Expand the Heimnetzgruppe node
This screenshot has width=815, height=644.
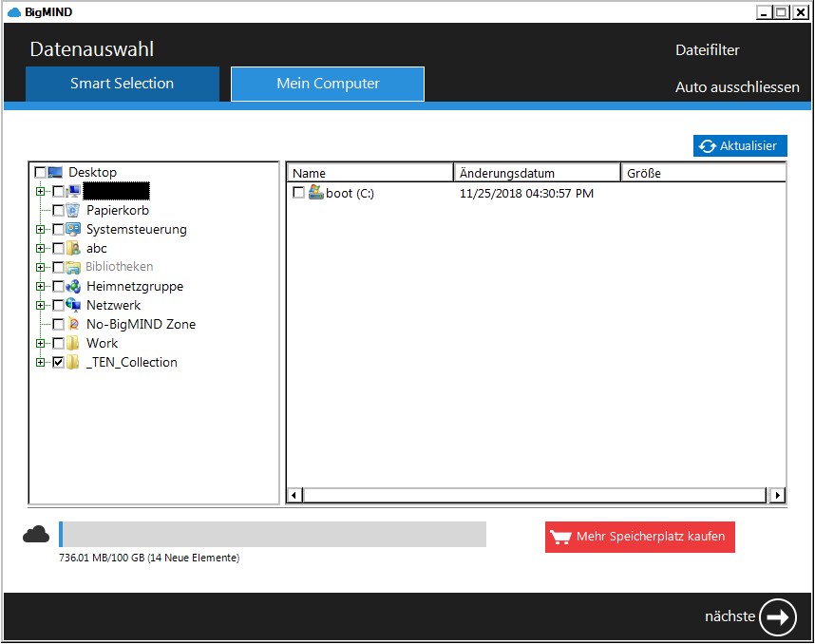coord(40,287)
